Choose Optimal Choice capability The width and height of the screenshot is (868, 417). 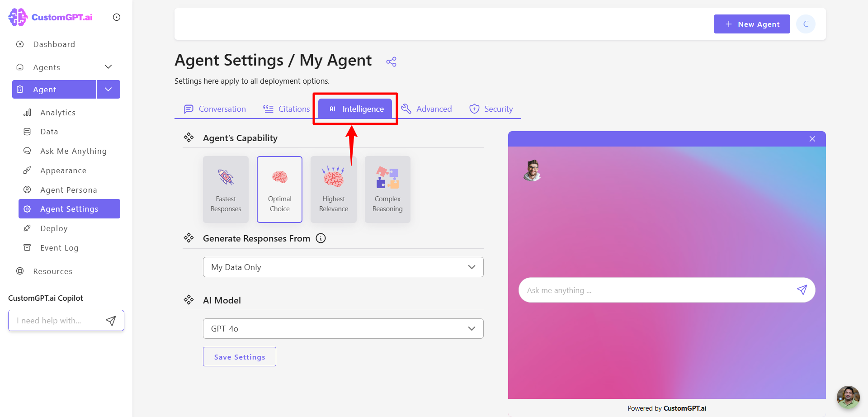pos(279,190)
